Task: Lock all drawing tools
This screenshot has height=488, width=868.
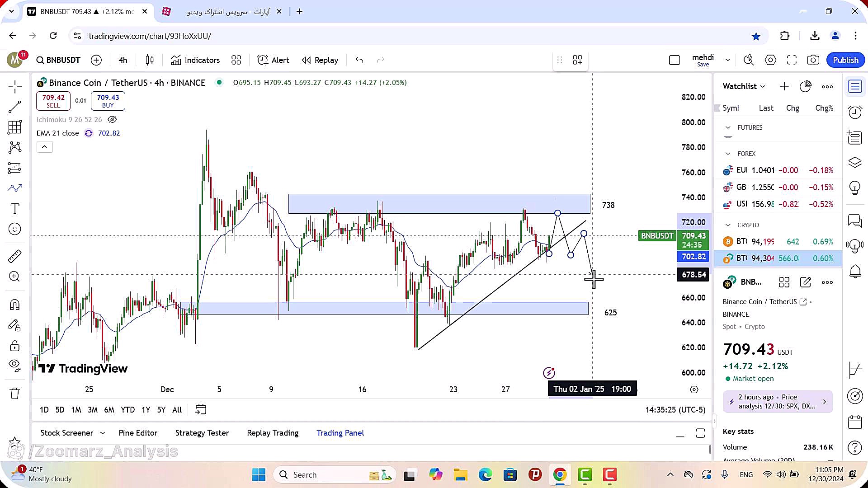Action: coord(14,346)
